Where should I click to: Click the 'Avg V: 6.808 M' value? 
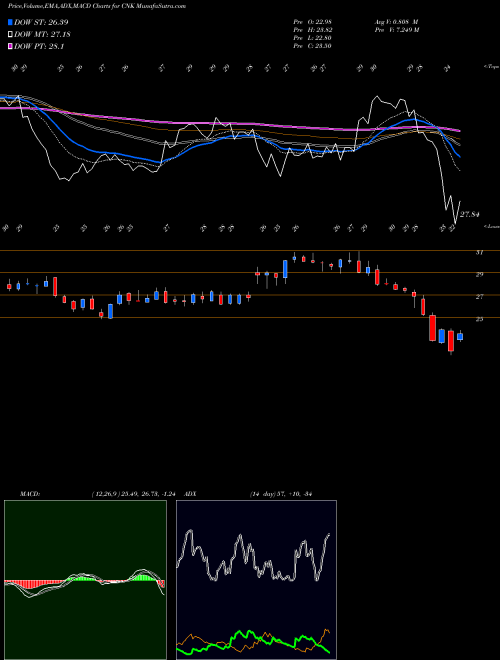pyautogui.click(x=396, y=22)
